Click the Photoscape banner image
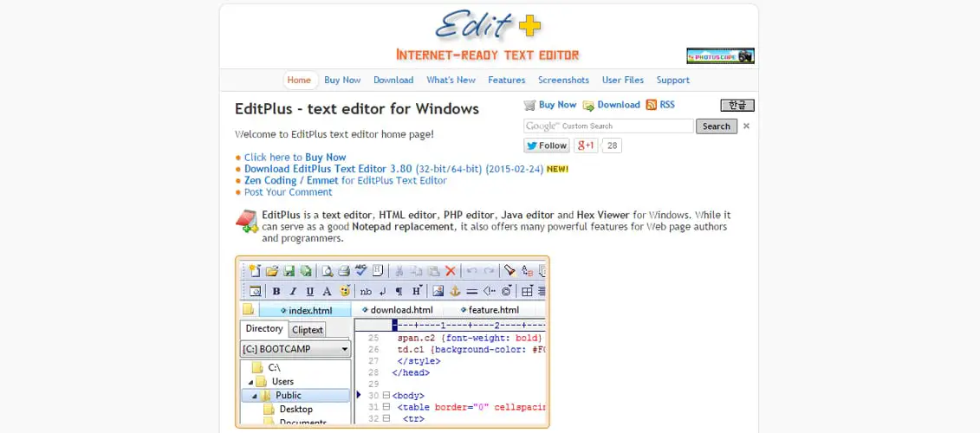Image resolution: width=980 pixels, height=433 pixels. (720, 55)
